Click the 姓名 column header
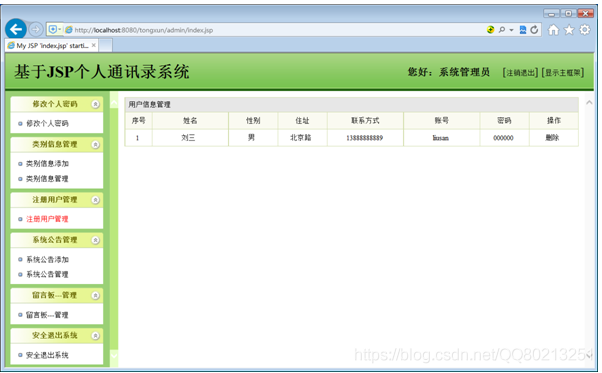 pyautogui.click(x=190, y=120)
